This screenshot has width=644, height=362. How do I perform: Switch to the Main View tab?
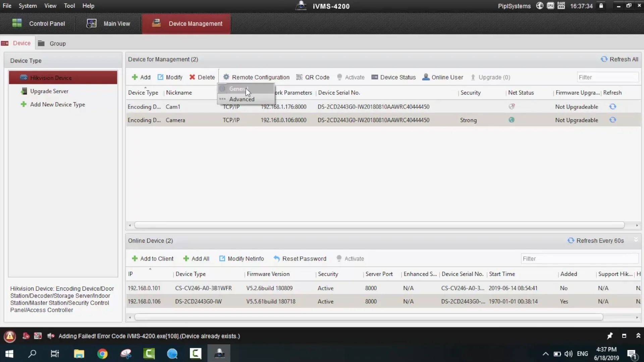tap(108, 23)
